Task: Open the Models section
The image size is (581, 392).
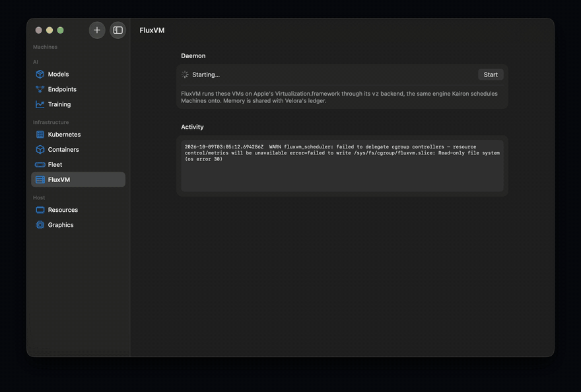Action: [78, 74]
